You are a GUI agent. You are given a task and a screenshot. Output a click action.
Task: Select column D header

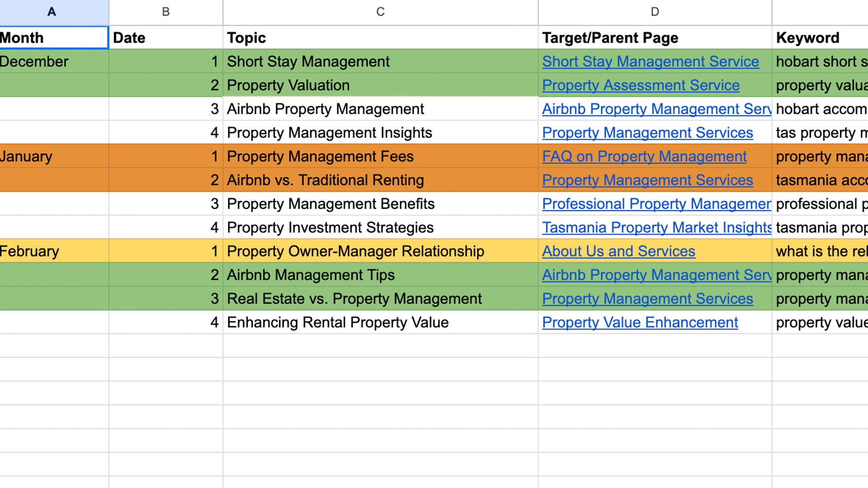(x=655, y=12)
